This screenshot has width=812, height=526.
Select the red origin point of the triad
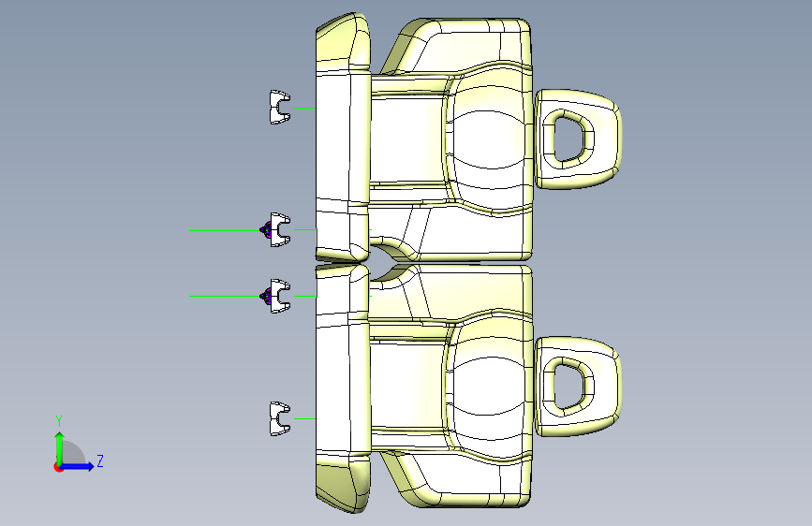pos(57,467)
